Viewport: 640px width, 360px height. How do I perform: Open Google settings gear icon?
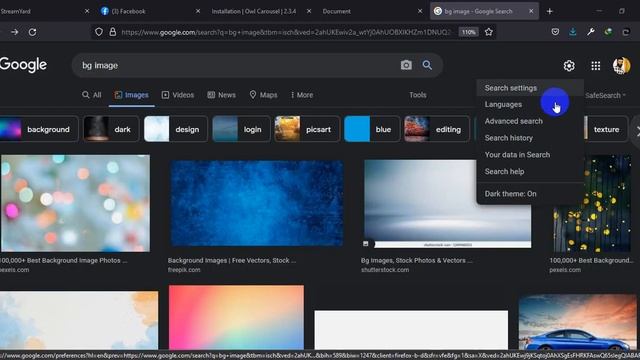[x=569, y=66]
